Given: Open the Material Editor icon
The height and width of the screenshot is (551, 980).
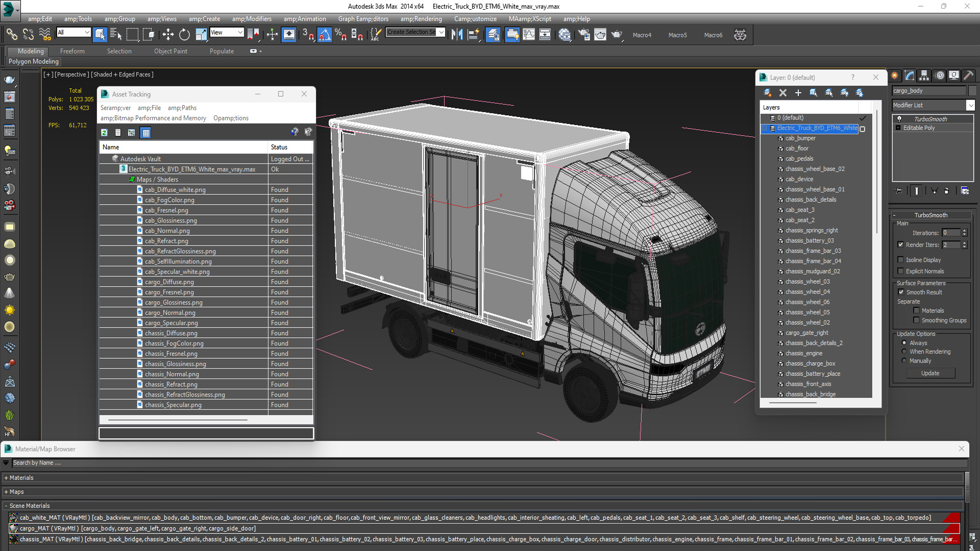Looking at the screenshot, I should (x=564, y=34).
